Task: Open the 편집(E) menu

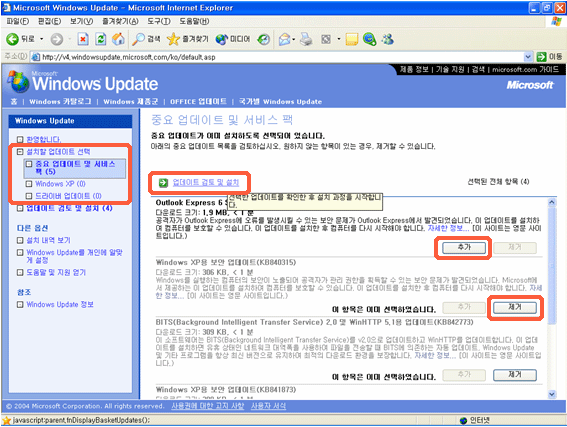Action: (x=50, y=21)
